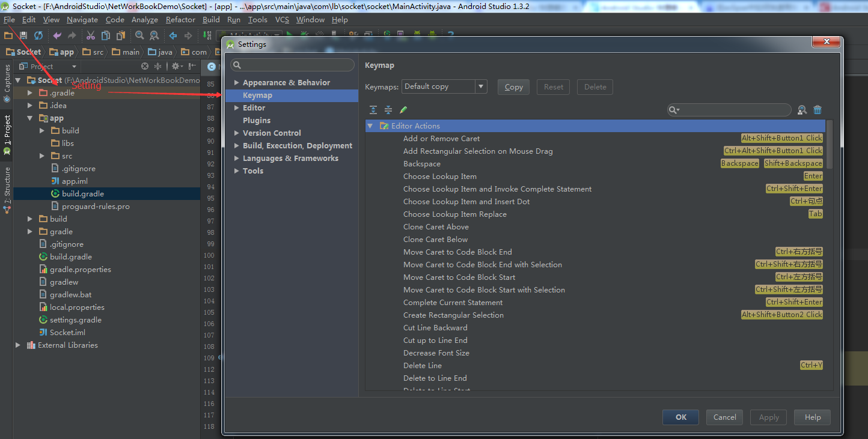The width and height of the screenshot is (868, 439).
Task: Click the blue Back navigation arrow
Action: [x=173, y=35]
